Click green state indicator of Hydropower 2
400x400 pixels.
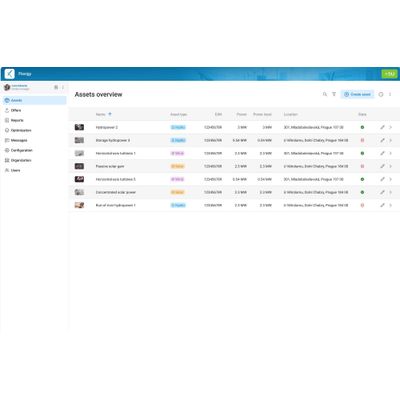362,127
